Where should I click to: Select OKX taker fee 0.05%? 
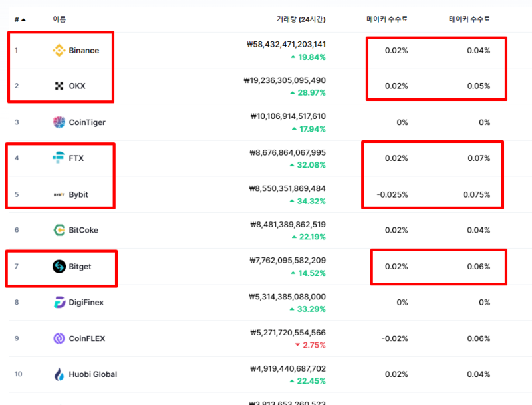pyautogui.click(x=478, y=86)
